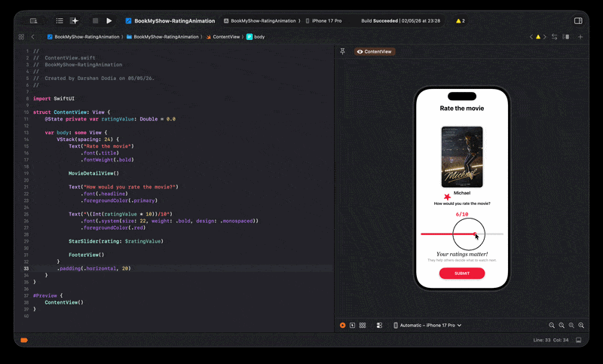Toggle the inspector panel icon
603x364 pixels.
click(x=578, y=21)
